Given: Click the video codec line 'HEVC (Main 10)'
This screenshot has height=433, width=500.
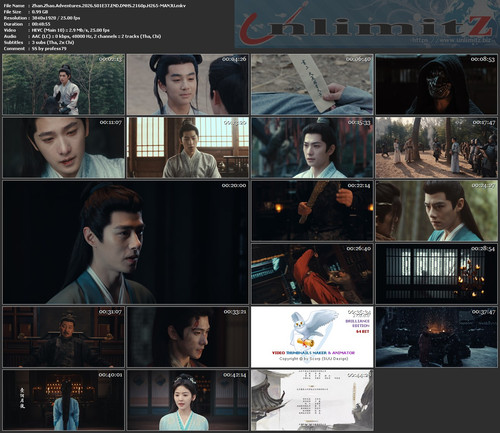Looking at the screenshot, I should tap(70, 30).
